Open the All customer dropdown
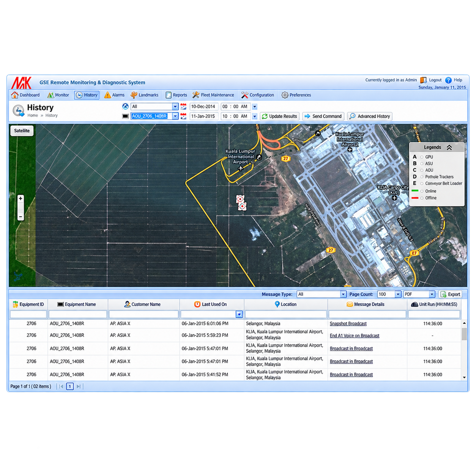The width and height of the screenshot is (476, 476). [175, 107]
